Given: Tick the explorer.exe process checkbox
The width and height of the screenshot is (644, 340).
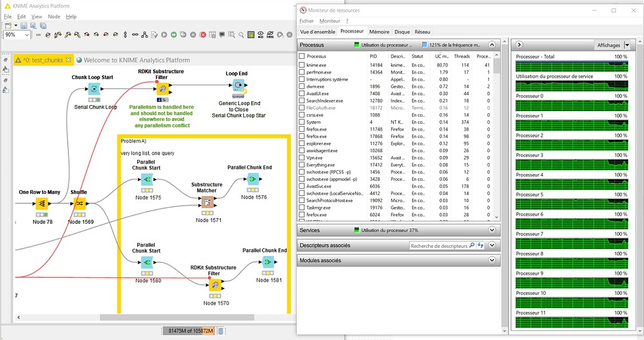Looking at the screenshot, I should (302, 144).
